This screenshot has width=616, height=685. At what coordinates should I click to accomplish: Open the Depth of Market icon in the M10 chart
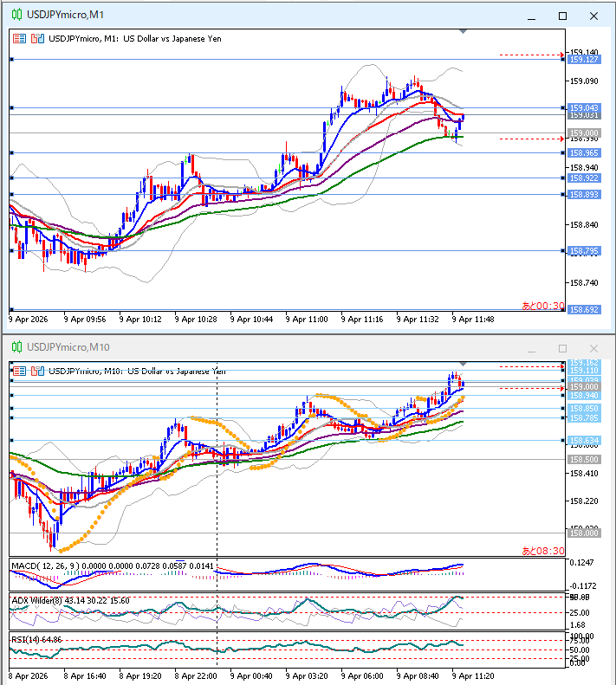tap(19, 371)
